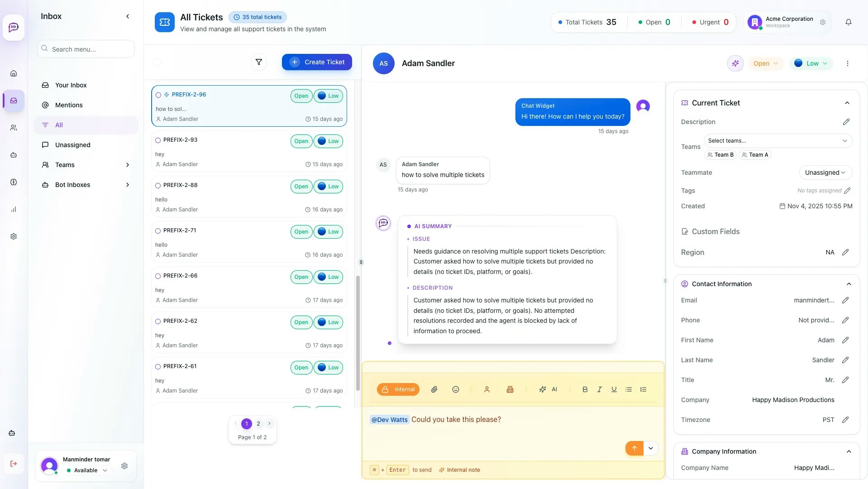Click the AI sparkle icon near the ticket status
The width and height of the screenshot is (868, 489).
(735, 63)
